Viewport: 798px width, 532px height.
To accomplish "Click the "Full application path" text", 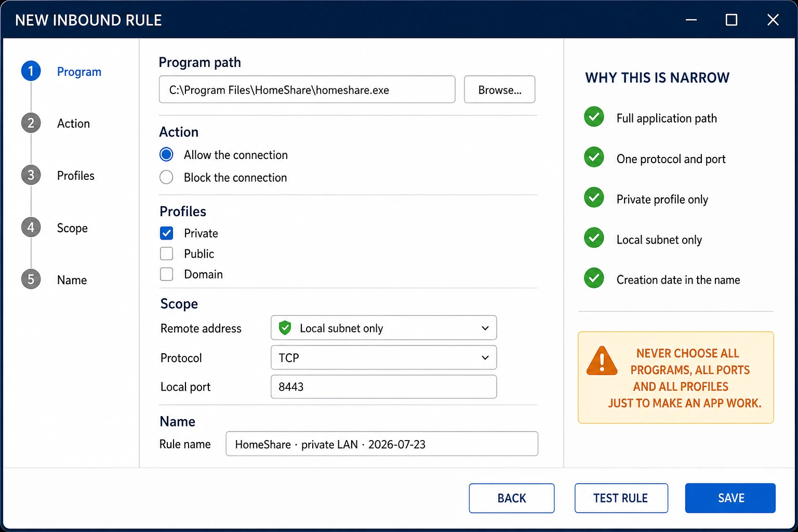I will tap(667, 118).
